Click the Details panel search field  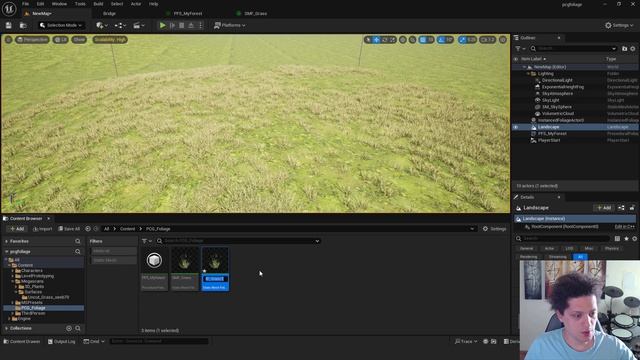[x=563, y=238]
